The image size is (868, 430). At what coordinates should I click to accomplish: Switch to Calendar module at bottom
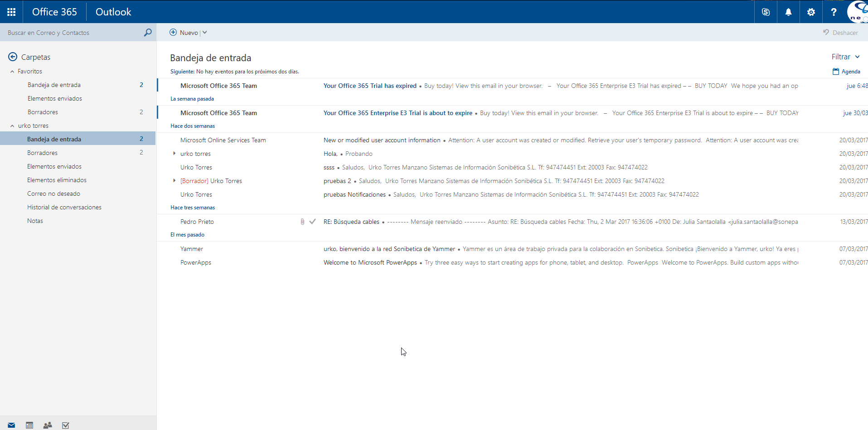[x=29, y=425]
